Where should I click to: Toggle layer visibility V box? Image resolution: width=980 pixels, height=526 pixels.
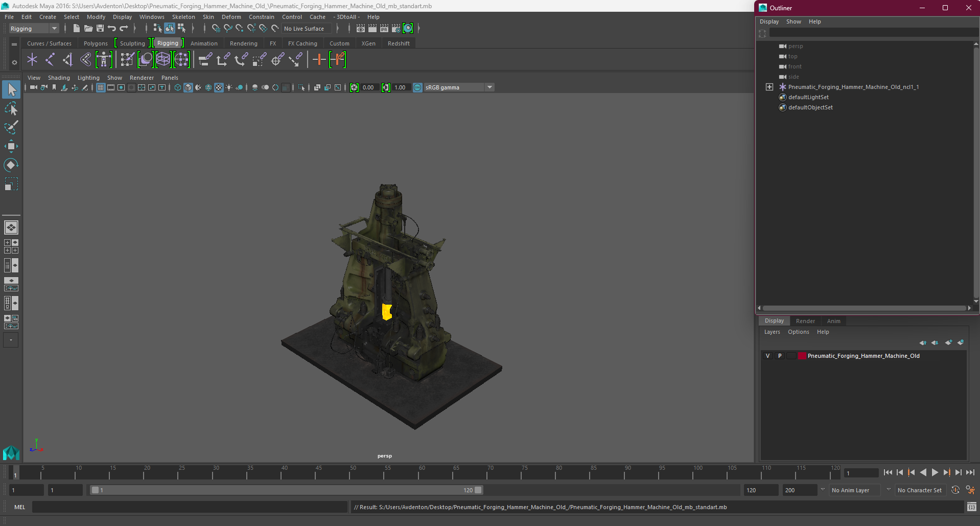[x=767, y=356]
